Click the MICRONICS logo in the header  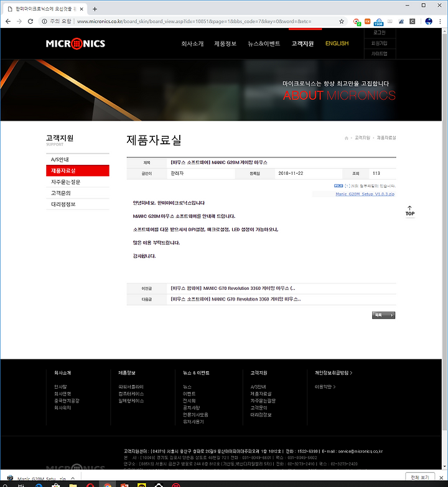(75, 44)
